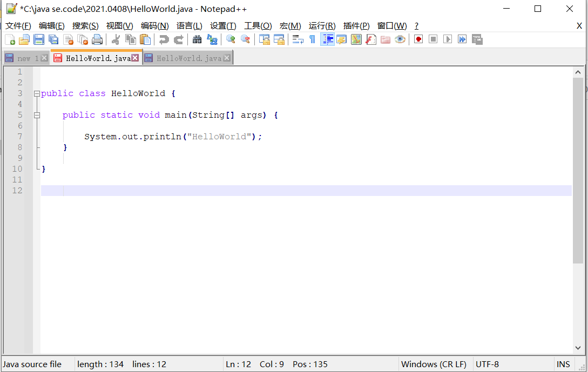Toggle the indent guide icon
This screenshot has width=588, height=372.
327,39
